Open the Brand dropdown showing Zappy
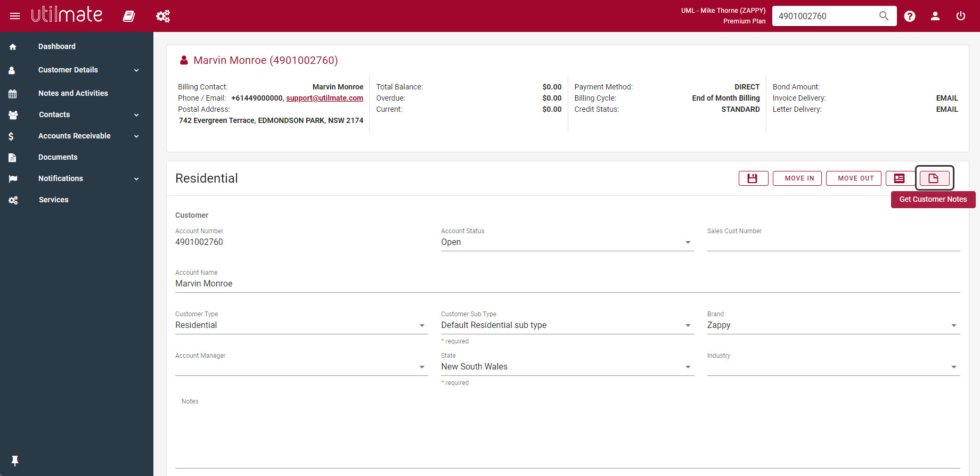 833,325
